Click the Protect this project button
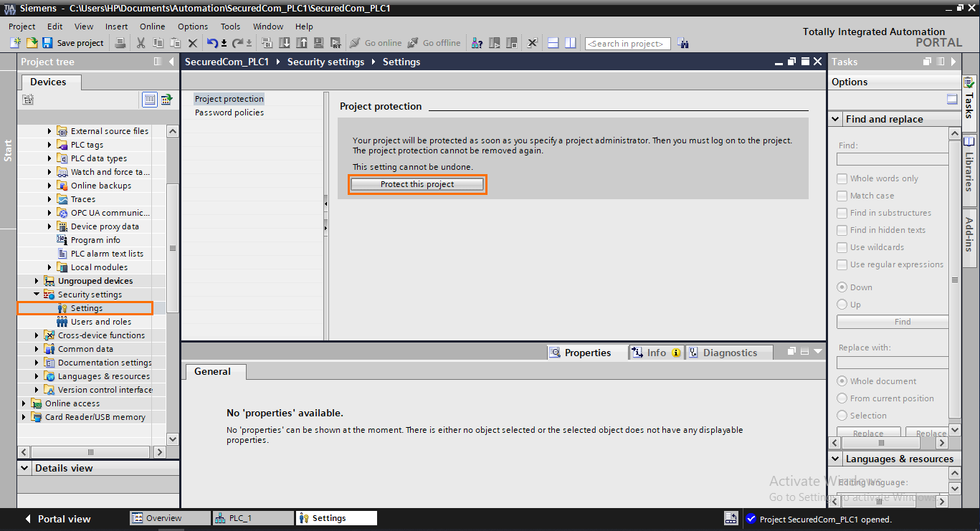 click(x=417, y=184)
